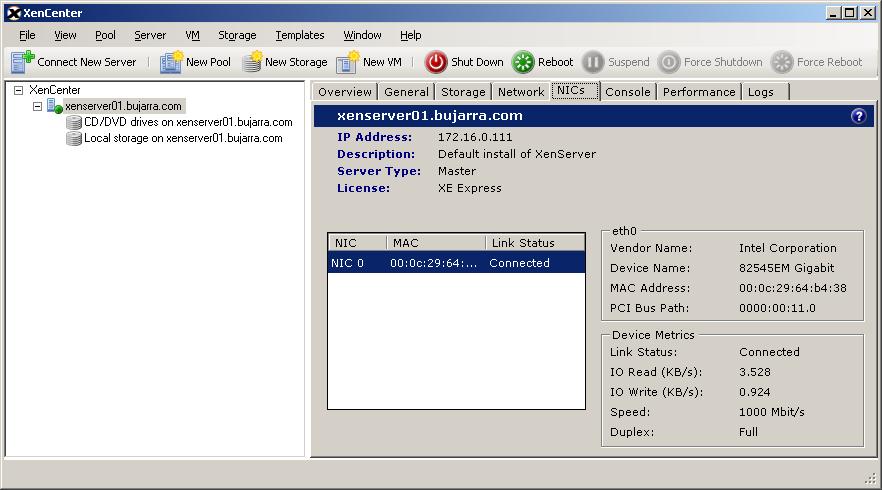Click the Default install of XenServer description
This screenshot has height=490, width=882.
point(517,154)
